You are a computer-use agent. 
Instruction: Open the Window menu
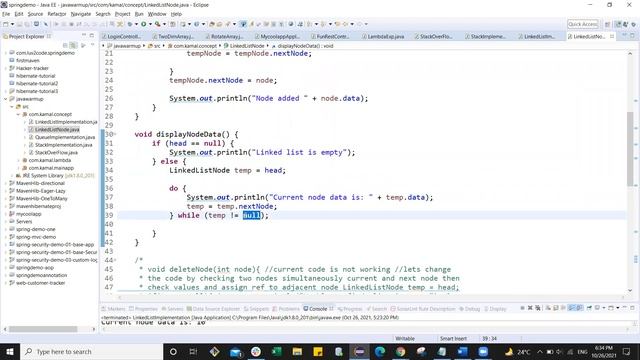point(157,14)
